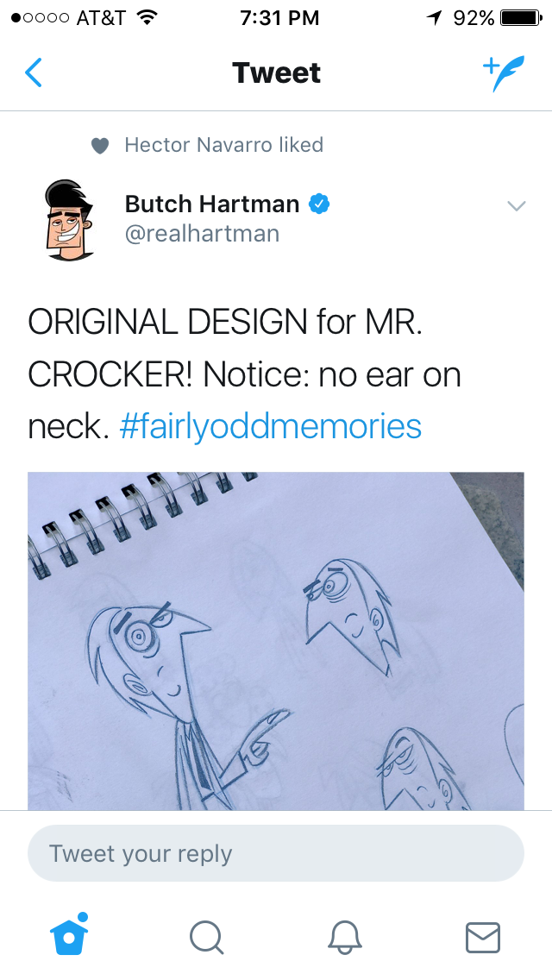552x980 pixels.
Task: Tap the tweet text about Mr. Crocker
Action: pos(244,374)
